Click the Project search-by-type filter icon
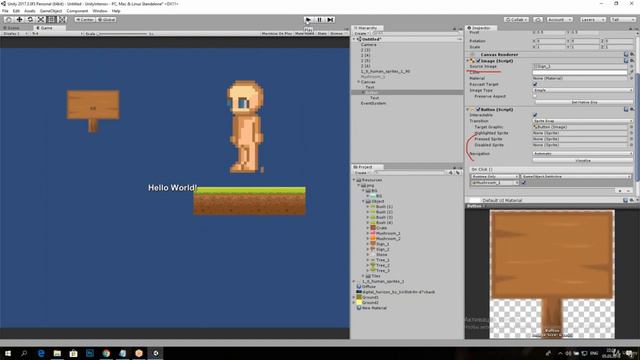The height and width of the screenshot is (360, 640). (x=451, y=173)
